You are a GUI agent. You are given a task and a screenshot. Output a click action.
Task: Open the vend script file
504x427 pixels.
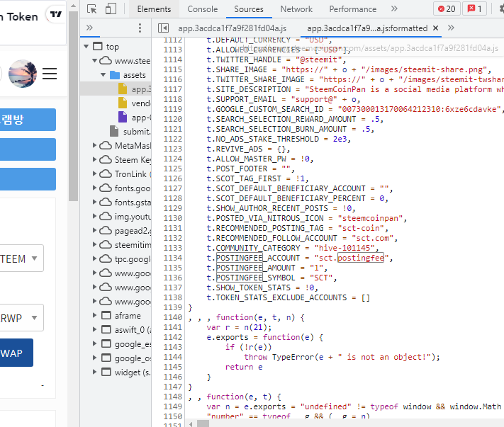[x=135, y=103]
